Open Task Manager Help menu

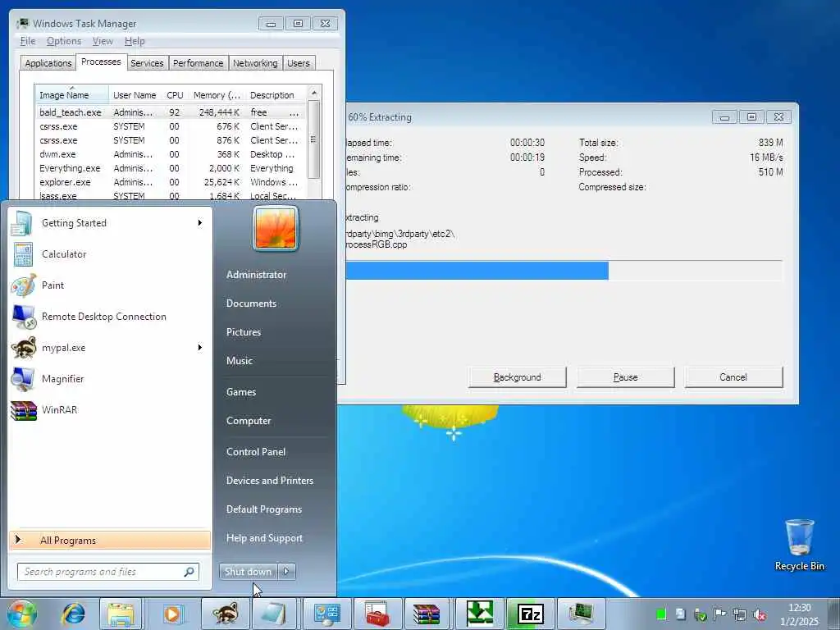[x=135, y=41]
